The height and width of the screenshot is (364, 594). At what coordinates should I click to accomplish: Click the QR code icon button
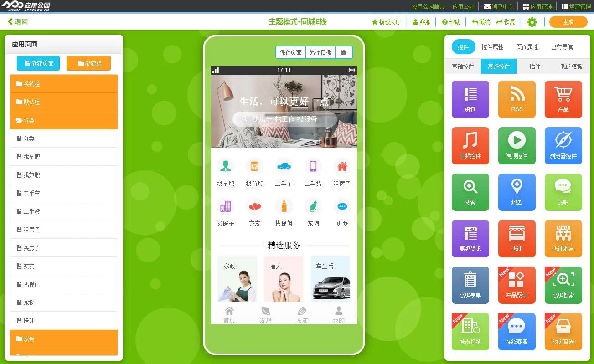point(344,52)
